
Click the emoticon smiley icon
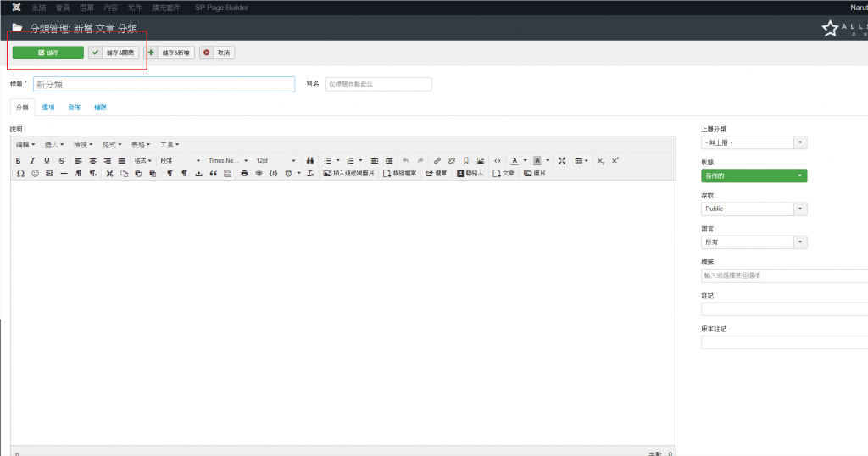pyautogui.click(x=35, y=173)
